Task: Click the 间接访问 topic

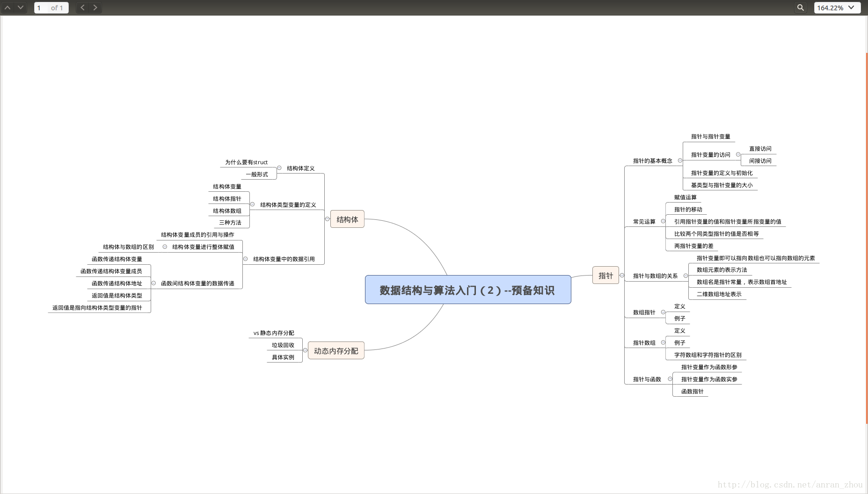Action: (760, 161)
